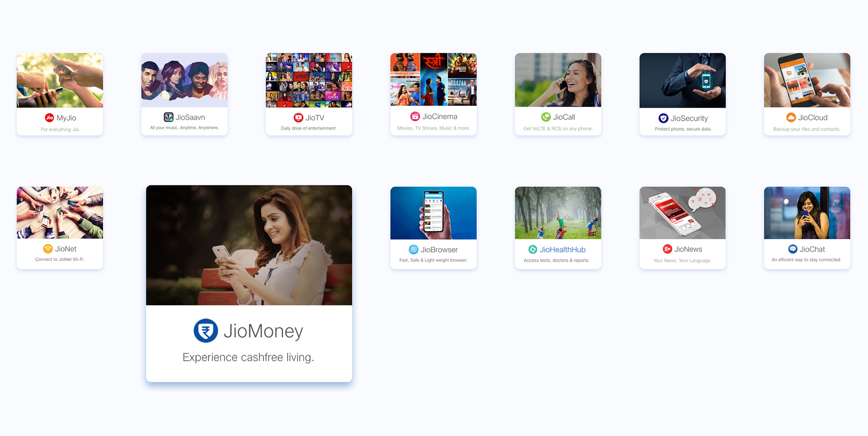The width and height of the screenshot is (868, 436).
Task: Click the pink JioCinema icon
Action: 415,116
